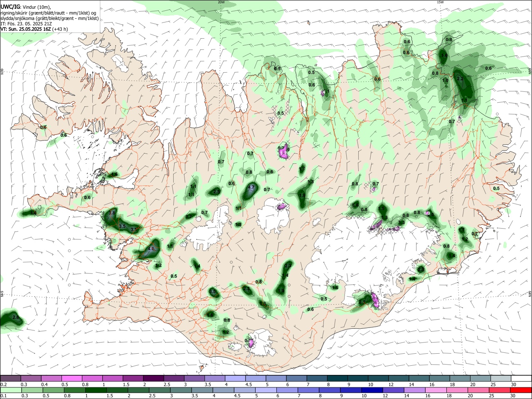Click the 'UWC/IG: Vindur (10m)' title text
Viewport: 532px width, 399px height.
point(25,7)
